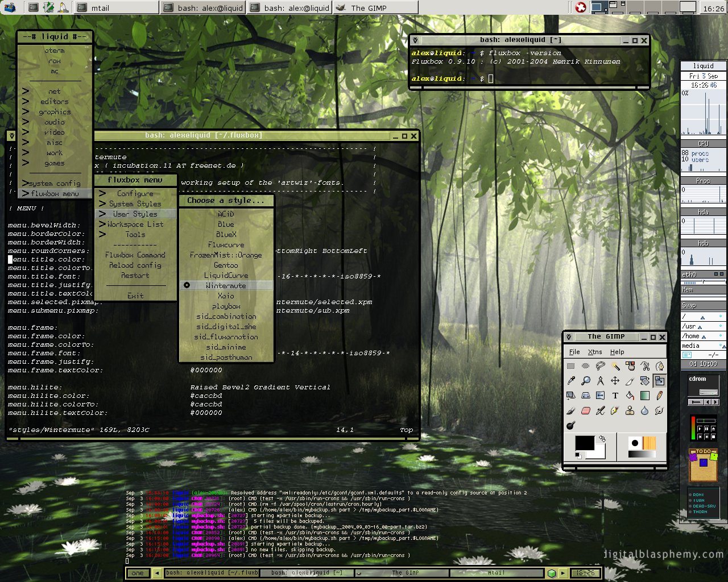This screenshot has height=582, width=728.
Task: Expand the graphics submenu in liquid menu
Action: pyautogui.click(x=55, y=112)
